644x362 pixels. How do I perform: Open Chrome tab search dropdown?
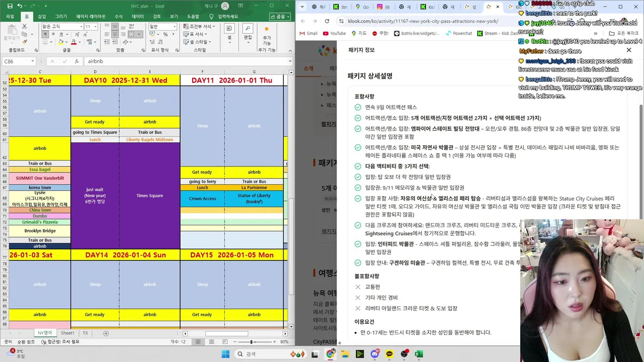(x=302, y=7)
